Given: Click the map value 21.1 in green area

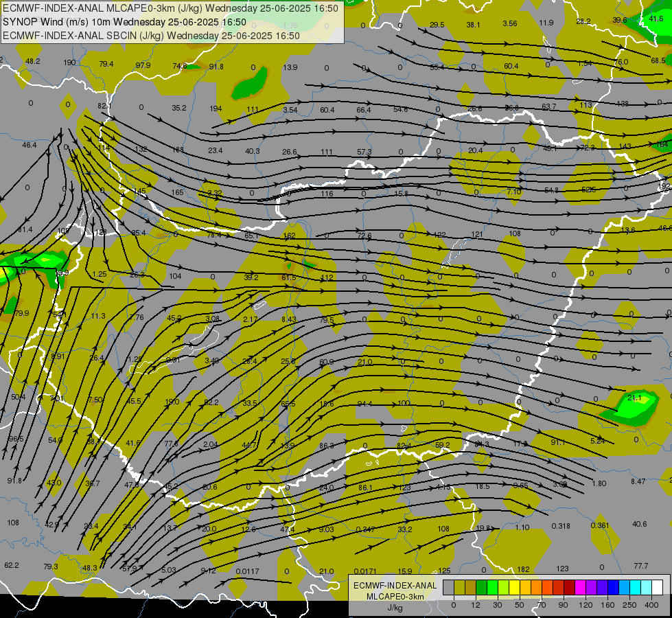Looking at the screenshot, I should 634,398.
